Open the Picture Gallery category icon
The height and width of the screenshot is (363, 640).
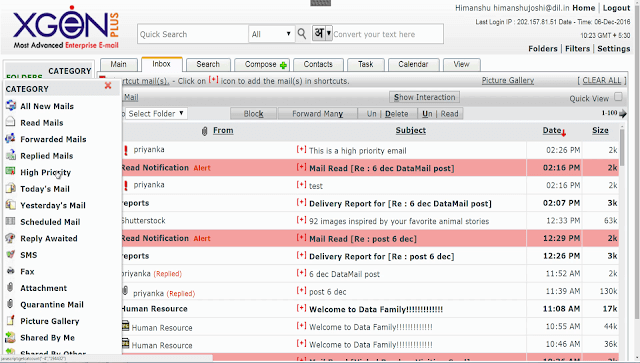(x=11, y=321)
